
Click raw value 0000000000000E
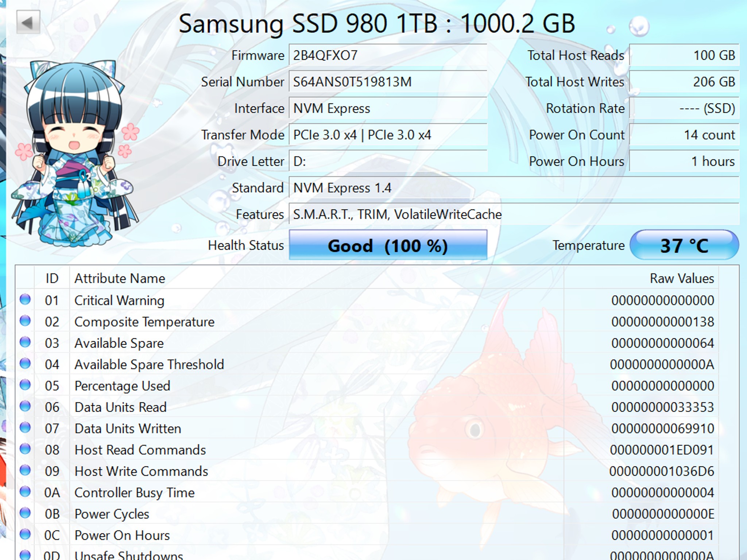point(663,514)
